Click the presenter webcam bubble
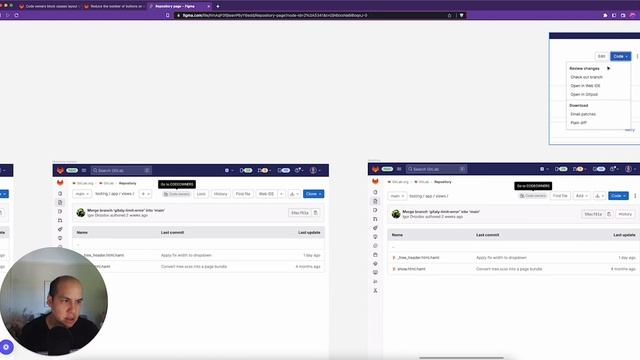The image size is (640, 360). [x=53, y=301]
